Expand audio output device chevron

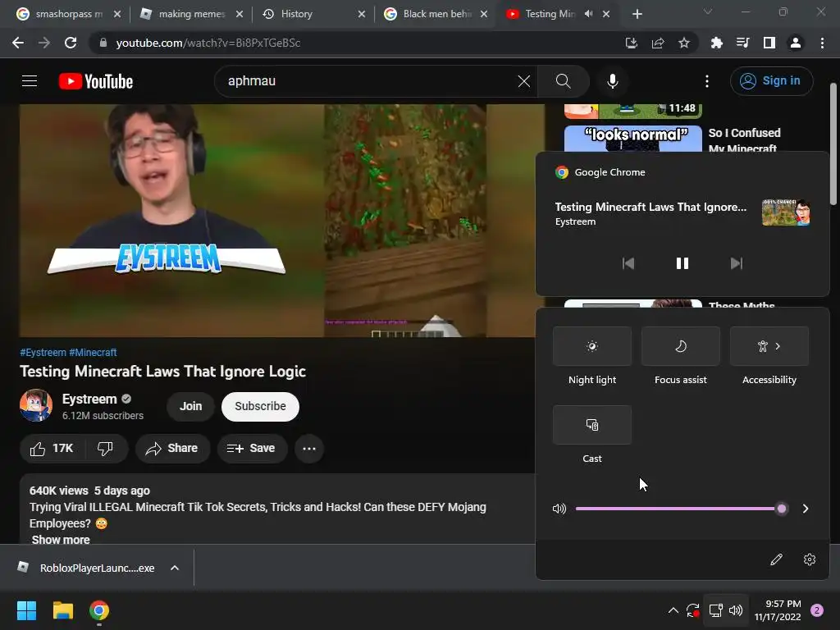point(806,509)
